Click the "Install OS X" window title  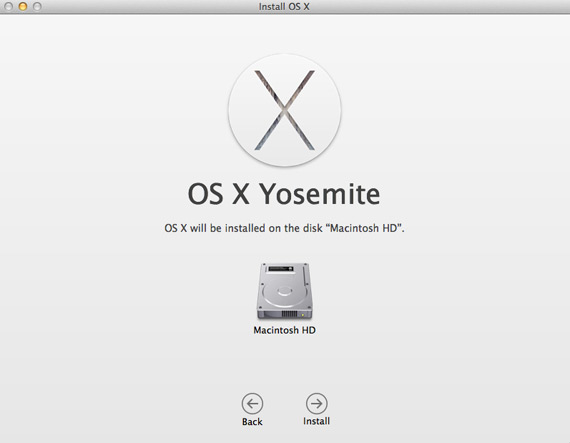284,7
